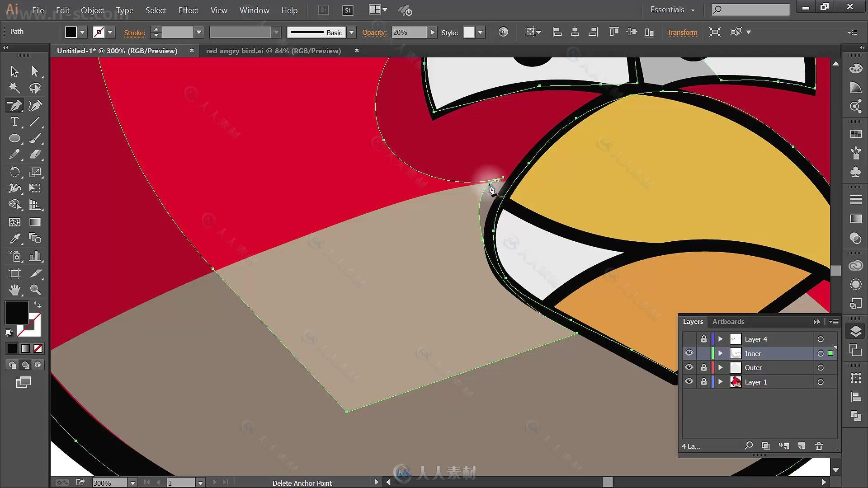Select the Direct Selection tool

click(x=34, y=71)
